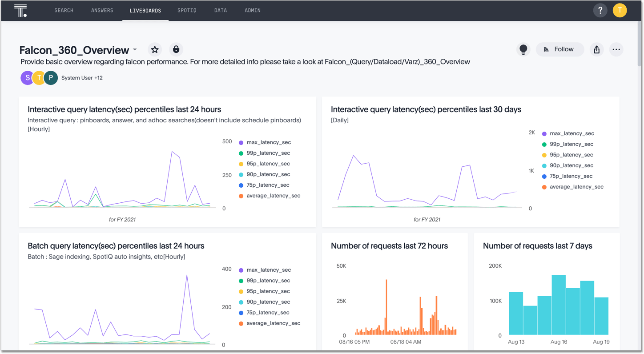The height and width of the screenshot is (354, 644).
Task: Click the Follow button
Action: pyautogui.click(x=559, y=49)
